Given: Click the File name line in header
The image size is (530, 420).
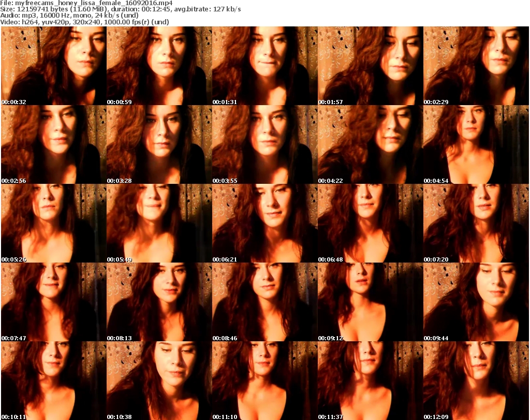Looking at the screenshot, I should (x=86, y=3).
